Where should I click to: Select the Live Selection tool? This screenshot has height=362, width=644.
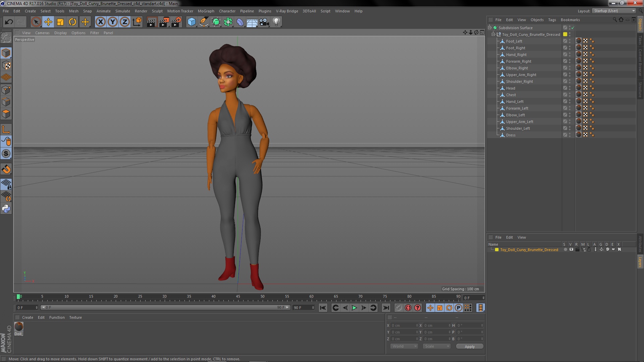pos(36,22)
